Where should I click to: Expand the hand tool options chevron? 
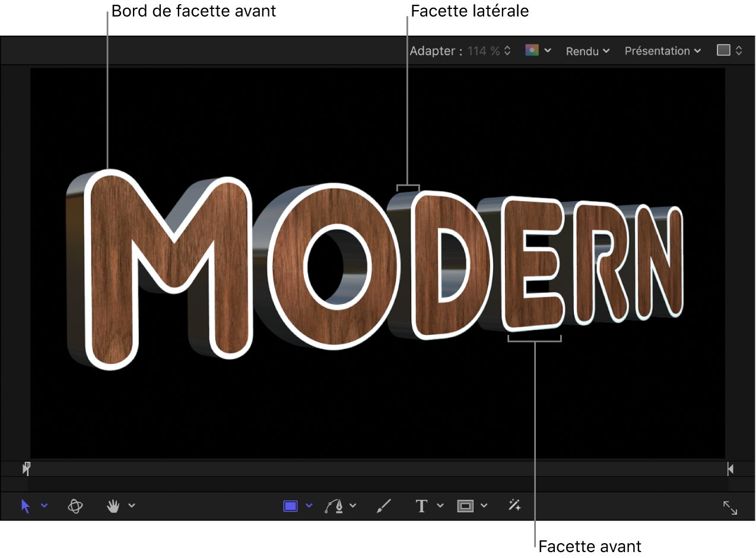click(132, 506)
